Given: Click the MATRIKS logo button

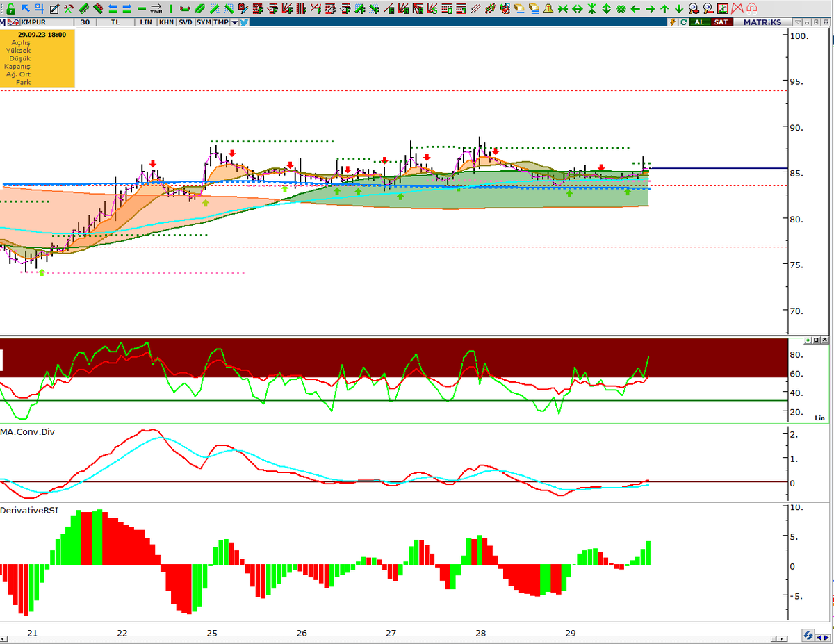Looking at the screenshot, I should [762, 22].
